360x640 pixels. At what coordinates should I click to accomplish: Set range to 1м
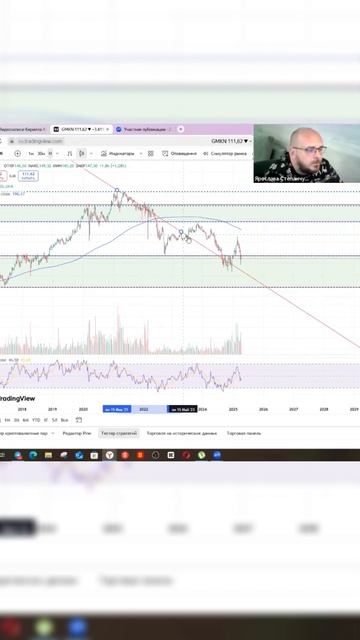(7, 420)
